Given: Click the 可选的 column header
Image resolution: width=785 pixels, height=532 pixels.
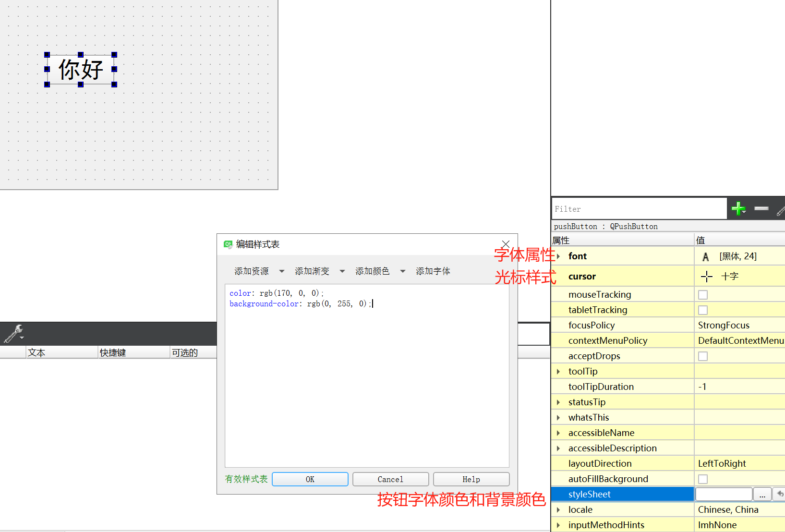Looking at the screenshot, I should coord(193,352).
